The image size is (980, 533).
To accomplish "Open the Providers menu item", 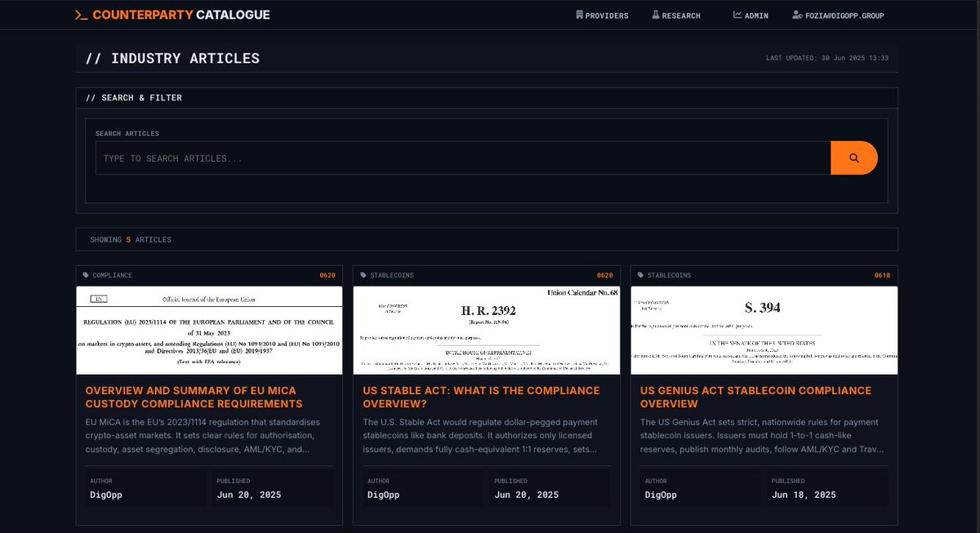I will pyautogui.click(x=602, y=16).
